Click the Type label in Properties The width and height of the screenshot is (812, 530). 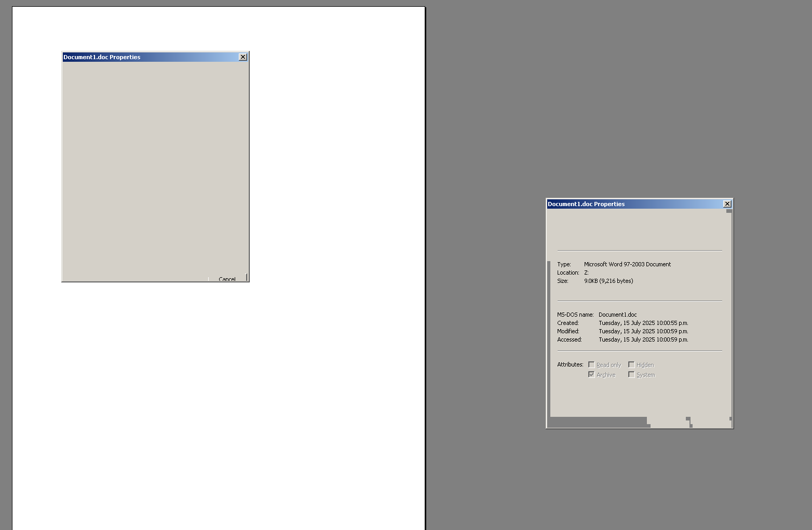[x=564, y=264]
